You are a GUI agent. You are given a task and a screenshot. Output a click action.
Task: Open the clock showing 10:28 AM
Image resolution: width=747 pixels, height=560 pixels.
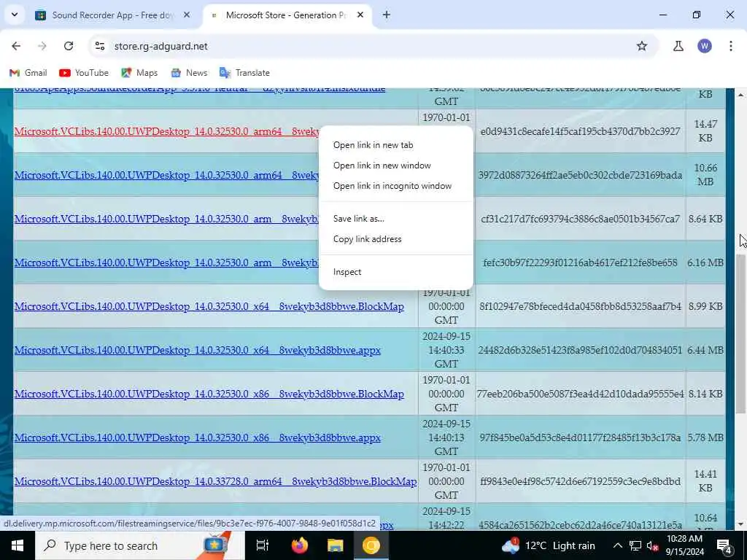point(684,545)
